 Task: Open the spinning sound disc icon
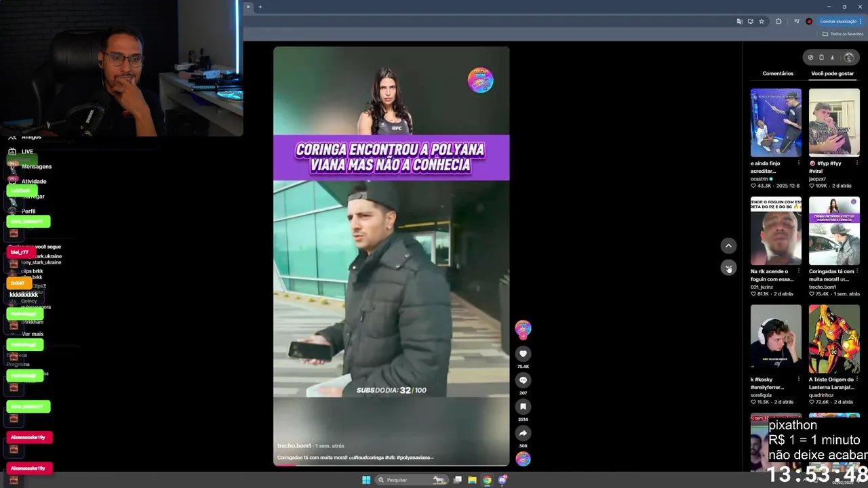523,459
